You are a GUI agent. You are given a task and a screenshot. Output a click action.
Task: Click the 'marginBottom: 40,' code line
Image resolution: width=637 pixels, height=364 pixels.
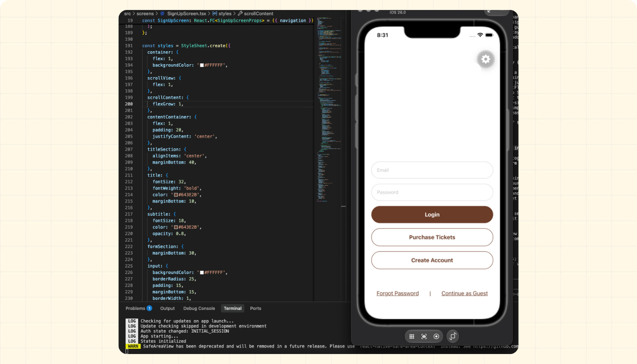pos(174,162)
